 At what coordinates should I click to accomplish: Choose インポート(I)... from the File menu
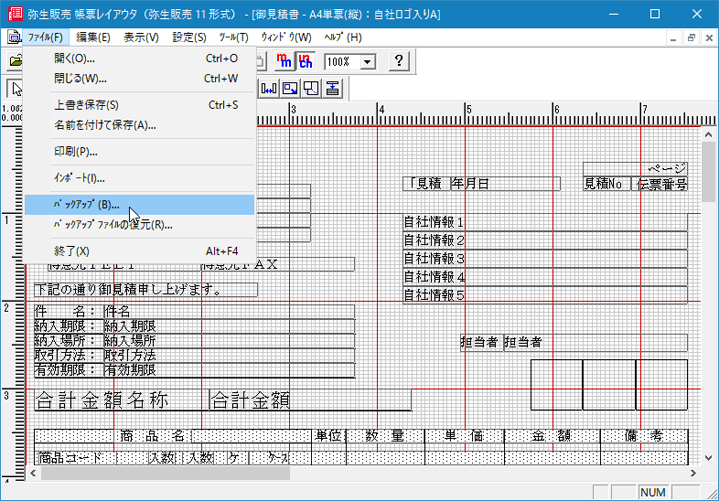pyautogui.click(x=139, y=178)
